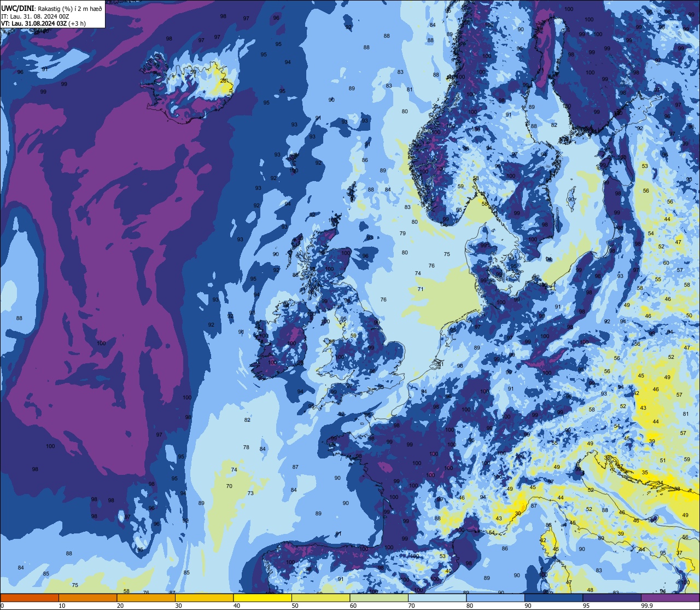Image resolution: width=700 pixels, height=610 pixels.
Task: Click the '78' humidity value southwest of Ireland
Action: click(246, 448)
